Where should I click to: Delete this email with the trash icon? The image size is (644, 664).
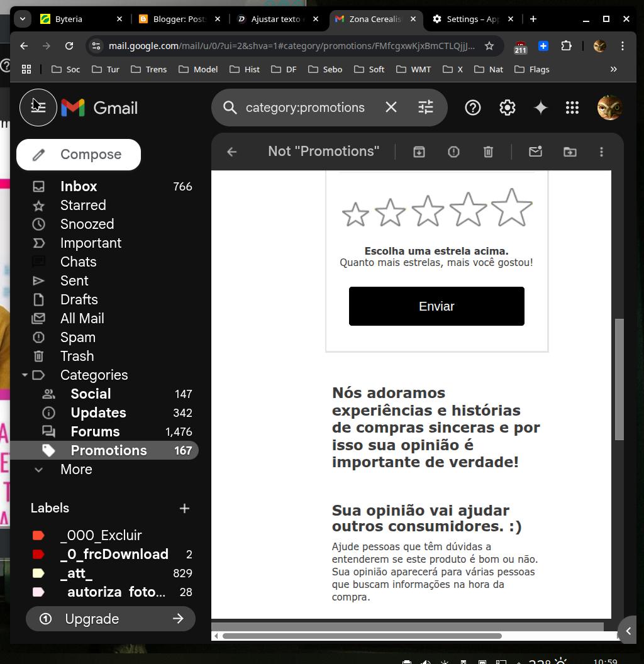[488, 152]
